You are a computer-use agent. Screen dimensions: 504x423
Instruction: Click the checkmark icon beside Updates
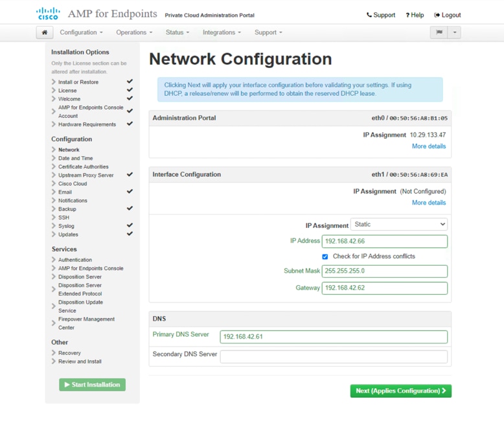(130, 234)
